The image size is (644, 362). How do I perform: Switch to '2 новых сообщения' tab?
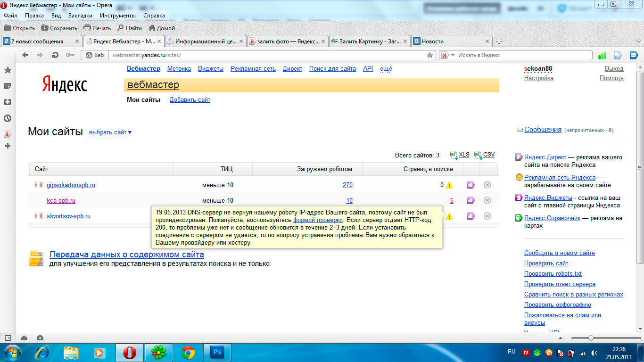click(41, 41)
